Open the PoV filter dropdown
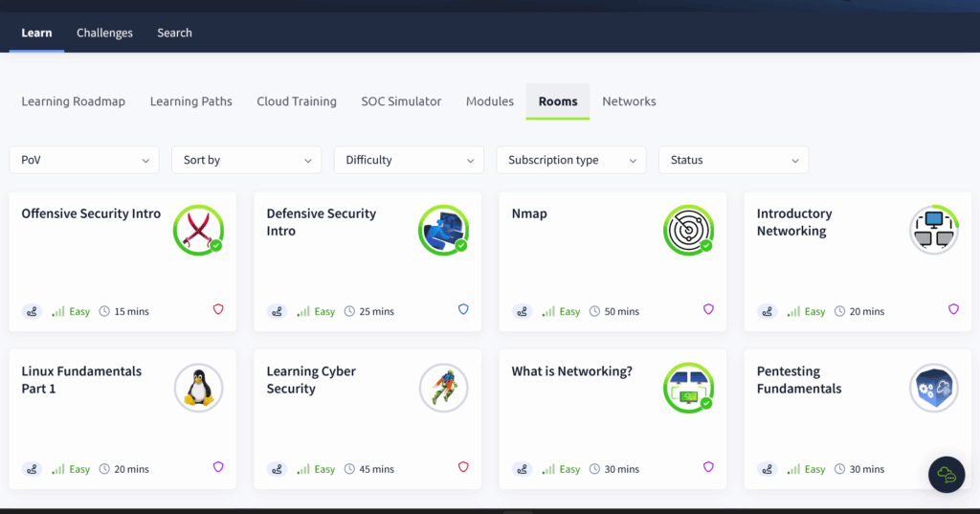Screen dimensions: 980x514 coord(84,160)
